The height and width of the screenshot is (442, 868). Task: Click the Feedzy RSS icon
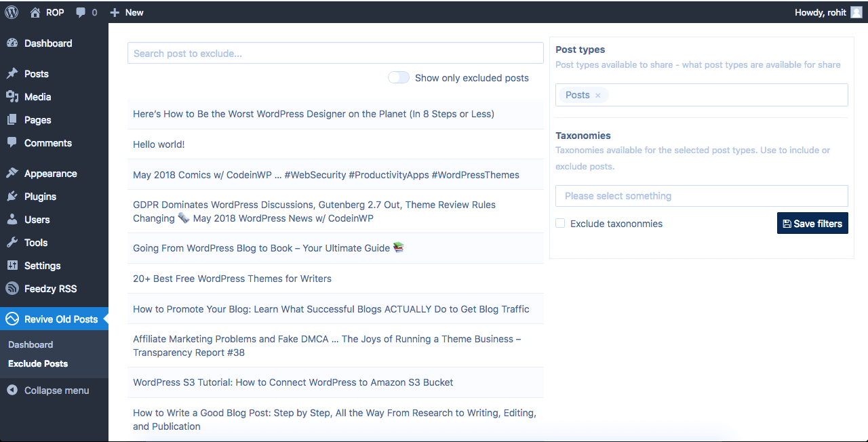click(12, 289)
